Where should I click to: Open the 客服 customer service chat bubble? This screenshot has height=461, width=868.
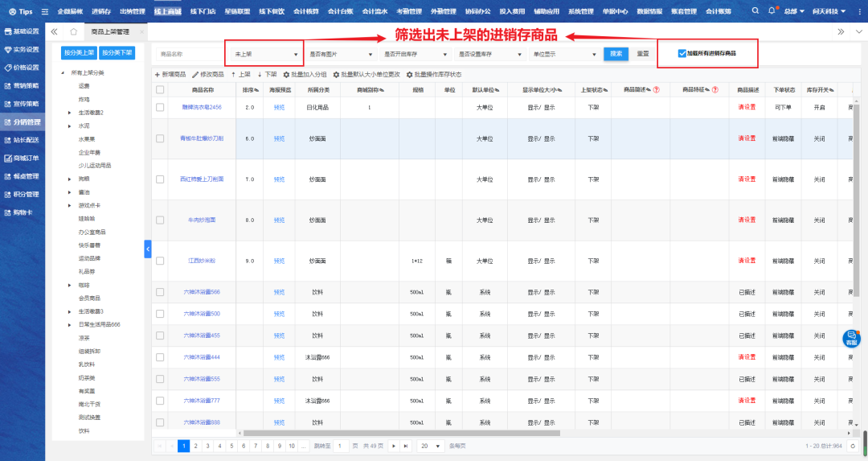(851, 338)
